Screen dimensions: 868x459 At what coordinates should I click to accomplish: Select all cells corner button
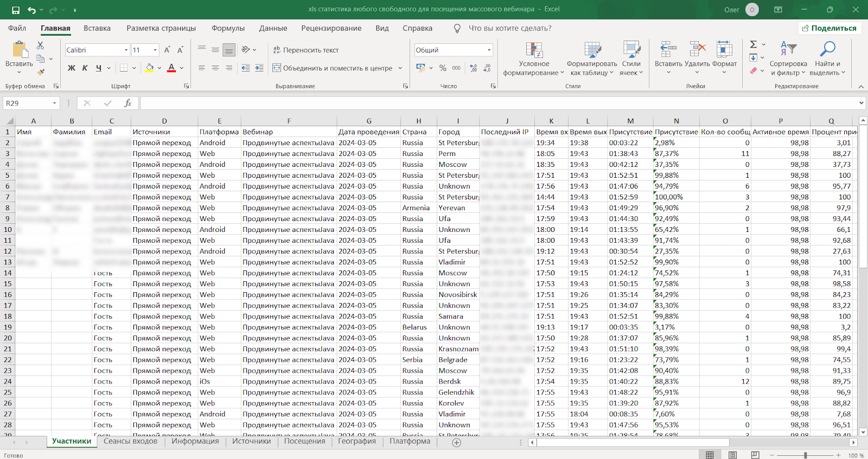(x=9, y=121)
